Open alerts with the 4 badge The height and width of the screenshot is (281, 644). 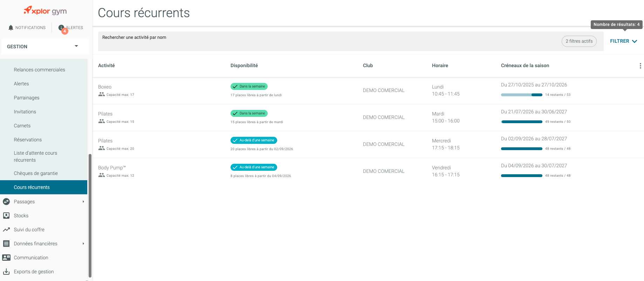pos(71,28)
